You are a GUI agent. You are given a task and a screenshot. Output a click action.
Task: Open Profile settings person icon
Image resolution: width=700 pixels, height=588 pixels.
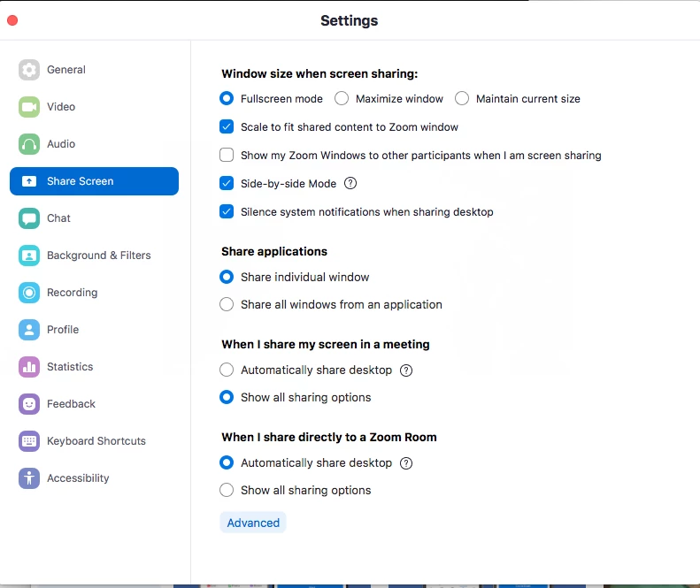point(29,329)
